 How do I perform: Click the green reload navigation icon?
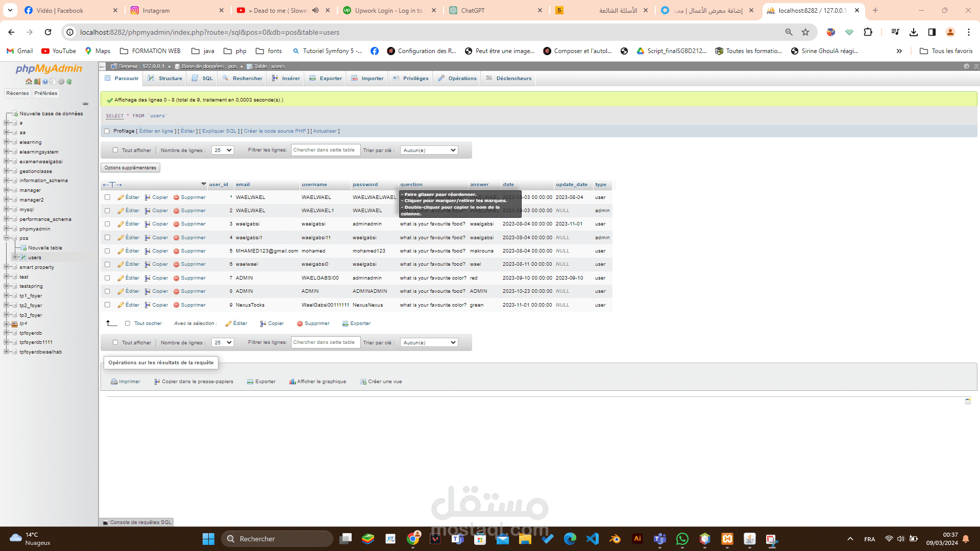pos(69,82)
